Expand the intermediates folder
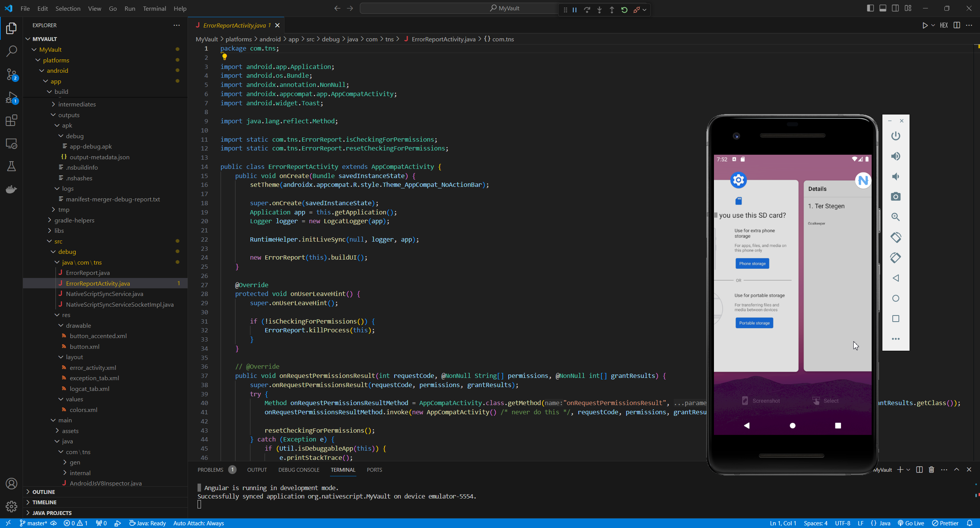 click(x=77, y=104)
